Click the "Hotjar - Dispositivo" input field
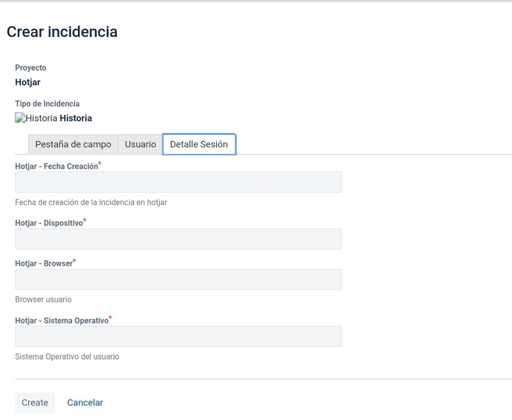This screenshot has width=512, height=420. [178, 239]
